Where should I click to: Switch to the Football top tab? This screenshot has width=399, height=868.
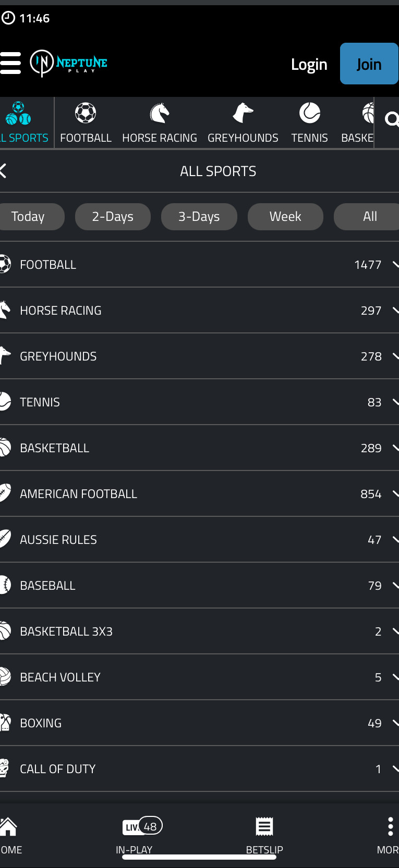(x=86, y=123)
